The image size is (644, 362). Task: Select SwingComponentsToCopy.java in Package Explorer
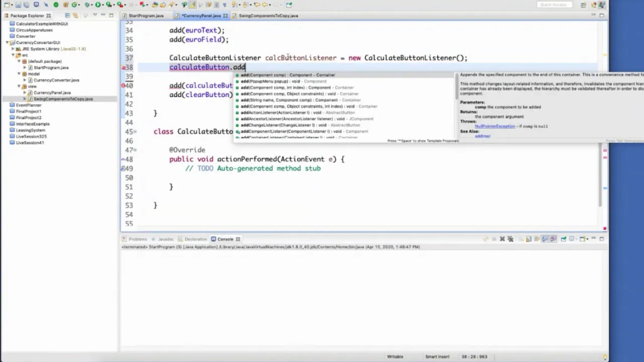(63, 99)
